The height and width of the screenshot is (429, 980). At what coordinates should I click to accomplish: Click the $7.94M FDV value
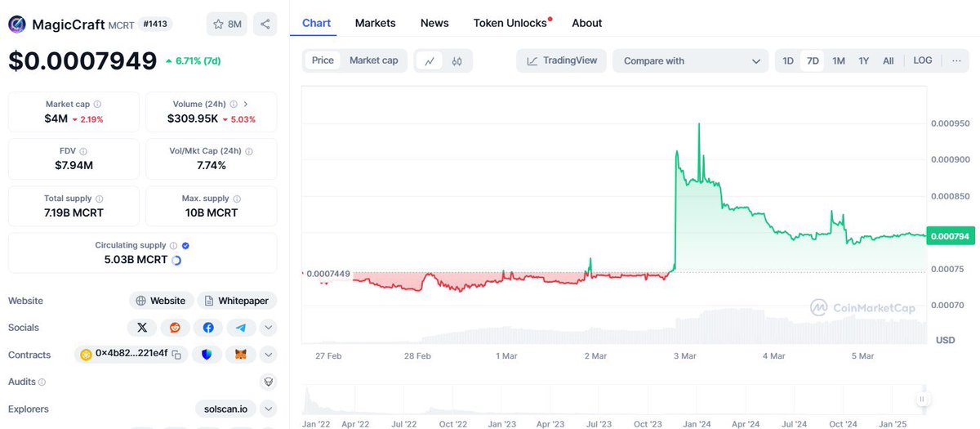[73, 166]
